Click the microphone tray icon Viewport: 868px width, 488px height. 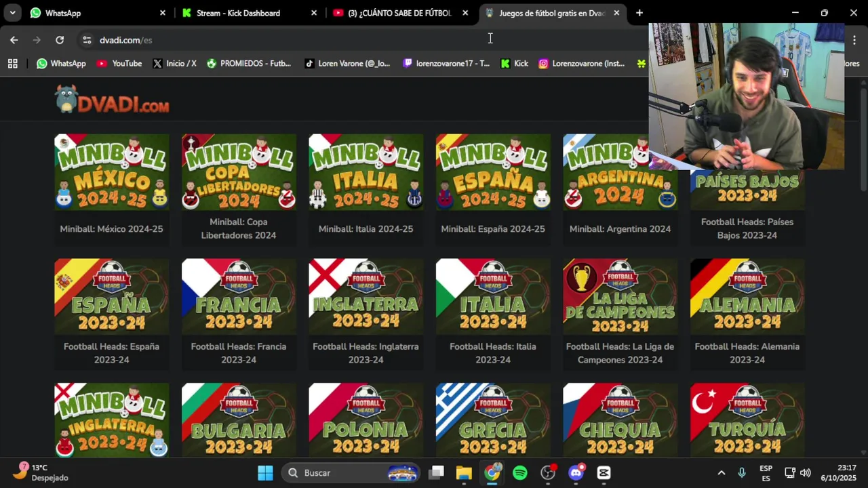[x=742, y=472]
